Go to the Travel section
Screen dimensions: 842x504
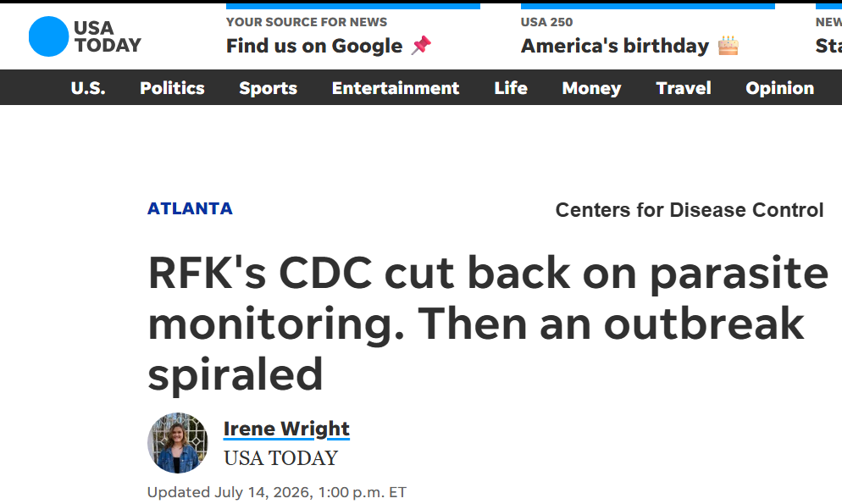click(x=684, y=88)
